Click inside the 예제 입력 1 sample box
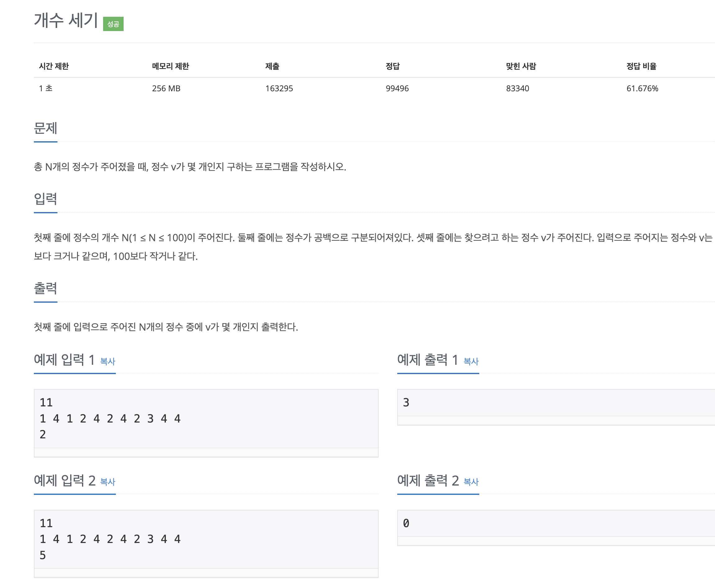 pyautogui.click(x=206, y=418)
